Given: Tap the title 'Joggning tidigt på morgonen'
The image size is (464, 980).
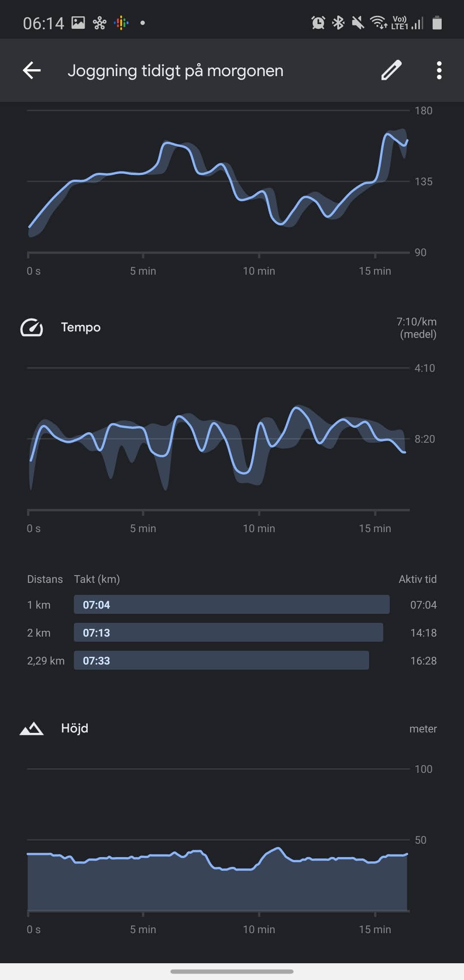Looking at the screenshot, I should click(175, 70).
